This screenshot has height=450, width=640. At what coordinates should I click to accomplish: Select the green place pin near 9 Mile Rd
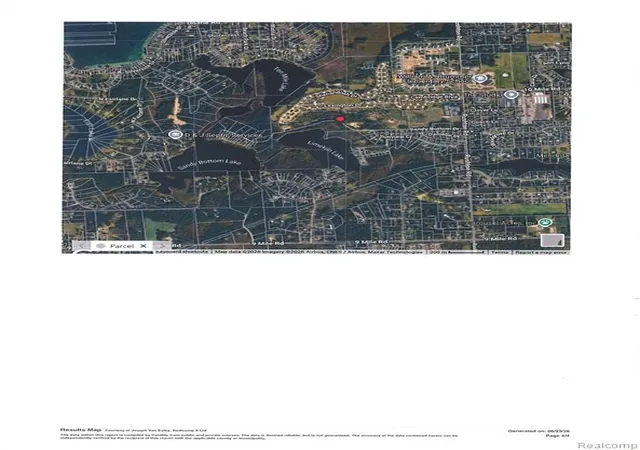click(x=544, y=222)
